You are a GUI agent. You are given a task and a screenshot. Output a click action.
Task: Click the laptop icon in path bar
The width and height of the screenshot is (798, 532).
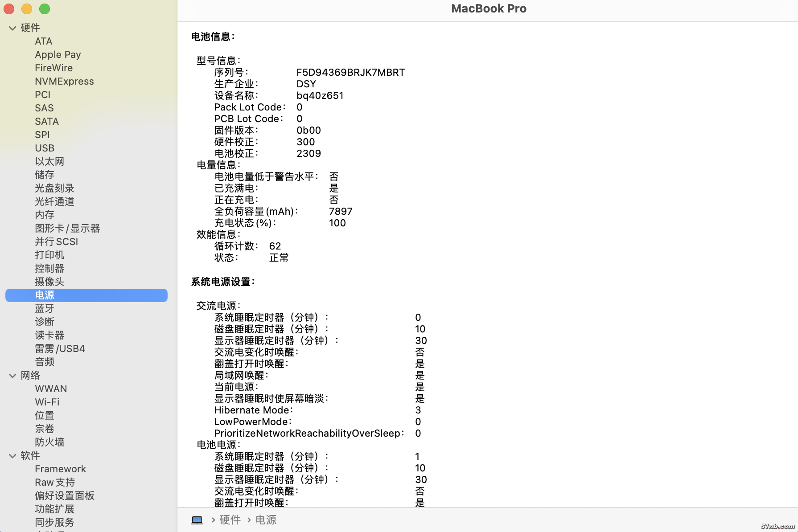point(197,520)
